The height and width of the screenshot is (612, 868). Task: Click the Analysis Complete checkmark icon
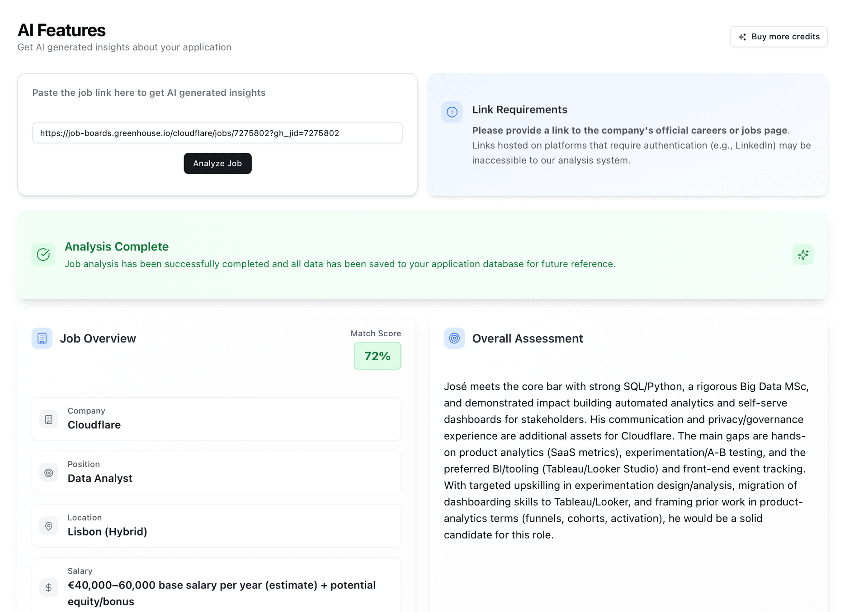click(x=43, y=254)
